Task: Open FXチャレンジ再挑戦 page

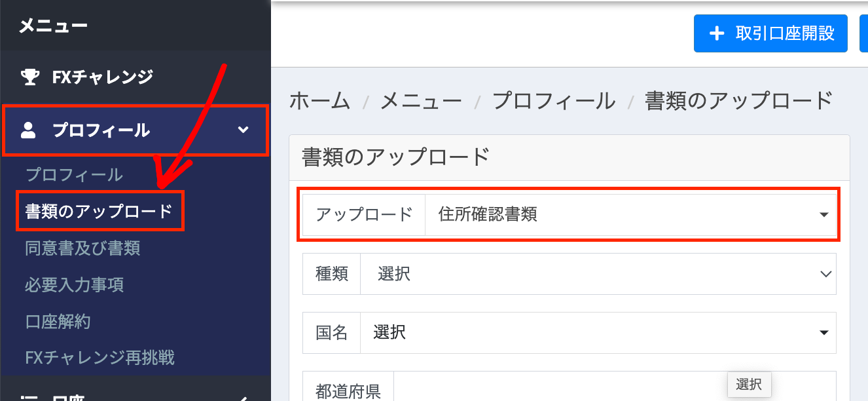Action: tap(99, 358)
